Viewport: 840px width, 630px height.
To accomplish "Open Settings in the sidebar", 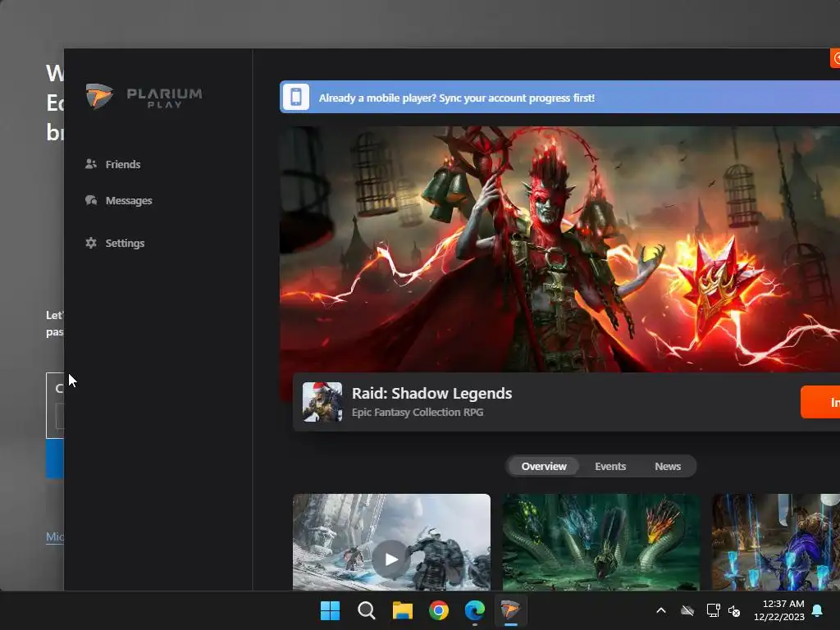I will (x=115, y=243).
